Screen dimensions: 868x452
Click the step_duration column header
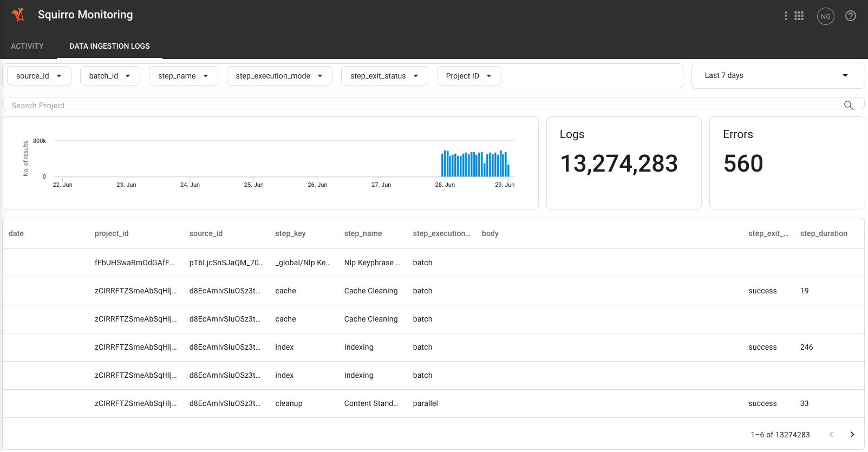824,233
